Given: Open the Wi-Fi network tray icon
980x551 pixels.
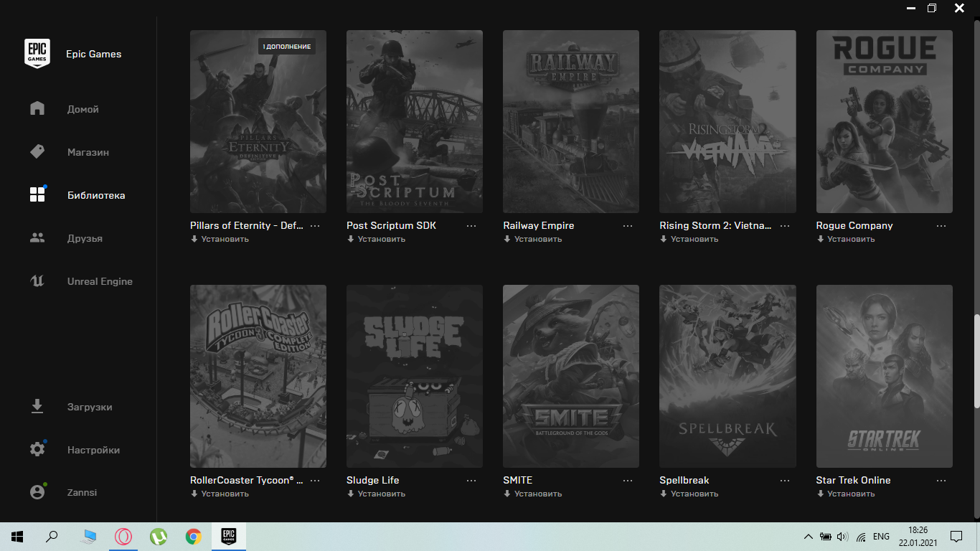Looking at the screenshot, I should click(861, 537).
